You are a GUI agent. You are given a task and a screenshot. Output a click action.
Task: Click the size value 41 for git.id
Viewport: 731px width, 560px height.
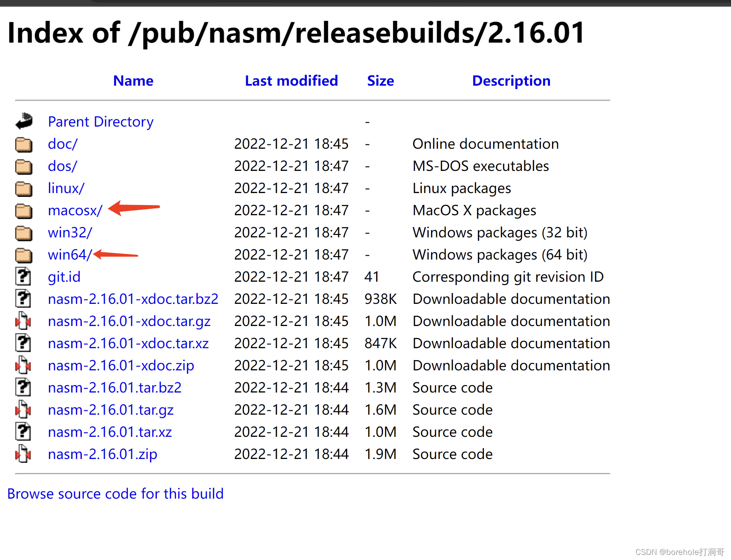(x=372, y=277)
